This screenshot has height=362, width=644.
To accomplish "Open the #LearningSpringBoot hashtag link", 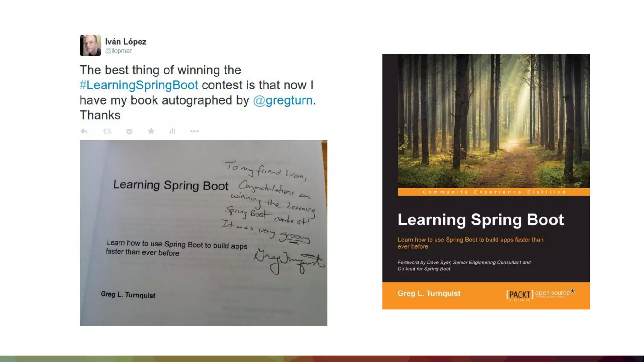I will 139,85.
